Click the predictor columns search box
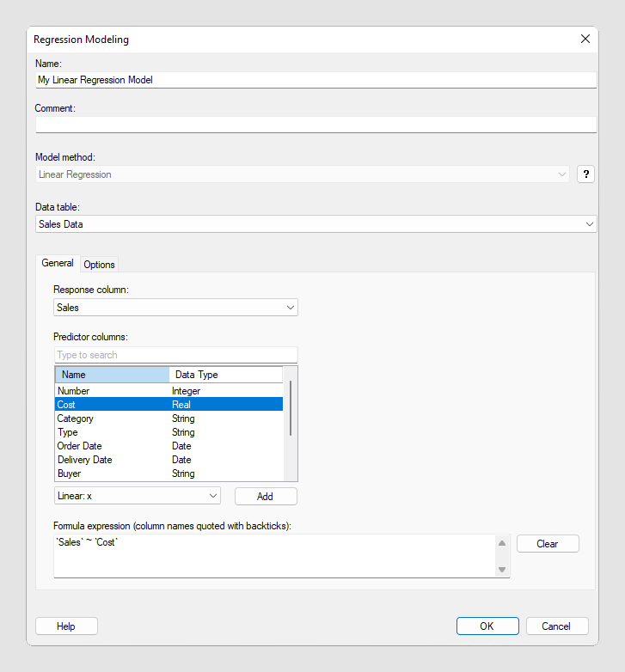 tap(175, 355)
